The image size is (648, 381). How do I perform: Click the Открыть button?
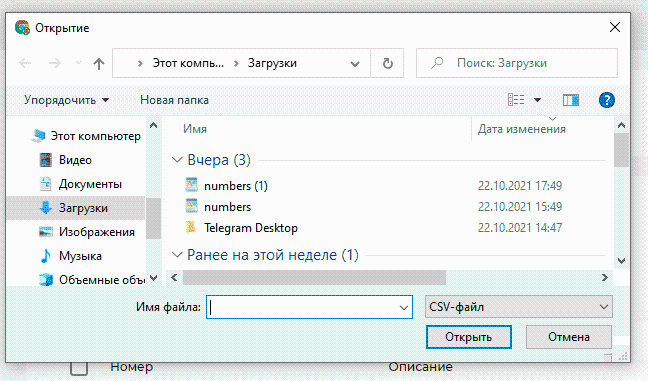pos(469,337)
